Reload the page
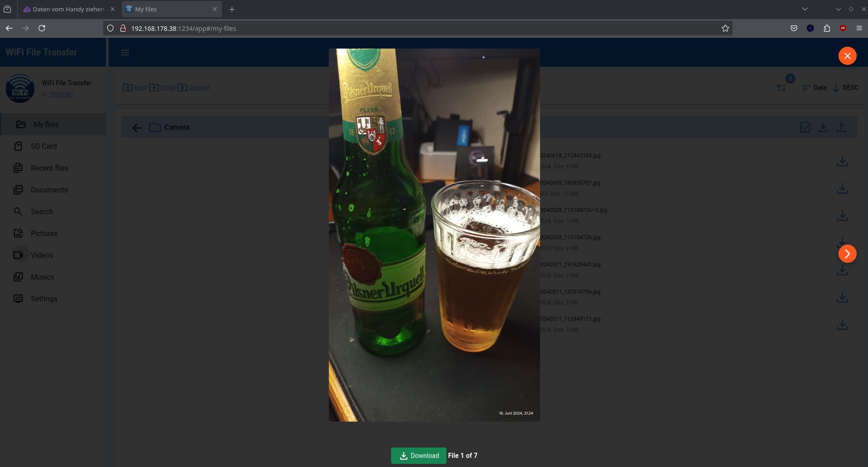Image resolution: width=868 pixels, height=467 pixels. click(x=42, y=28)
